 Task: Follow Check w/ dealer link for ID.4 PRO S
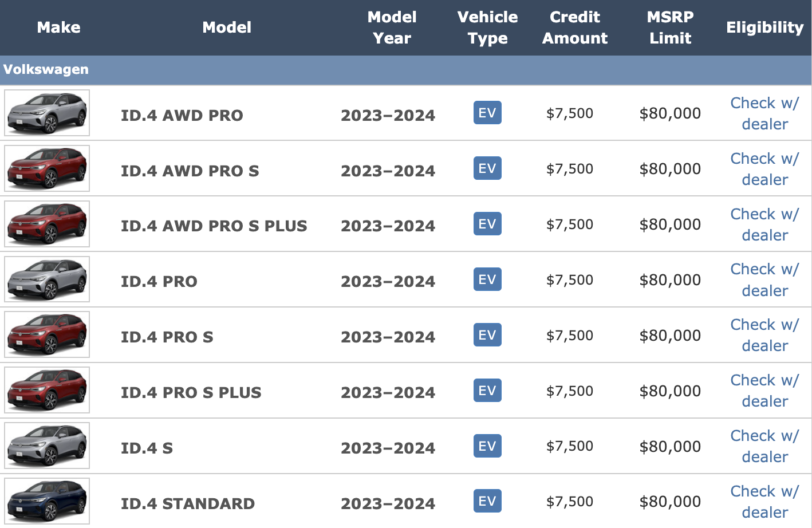(764, 335)
